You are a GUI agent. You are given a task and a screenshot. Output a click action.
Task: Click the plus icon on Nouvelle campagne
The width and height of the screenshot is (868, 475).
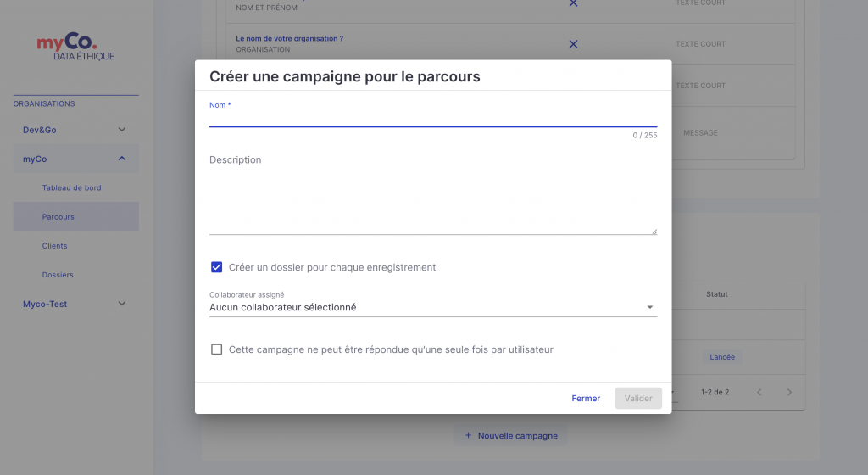(468, 436)
